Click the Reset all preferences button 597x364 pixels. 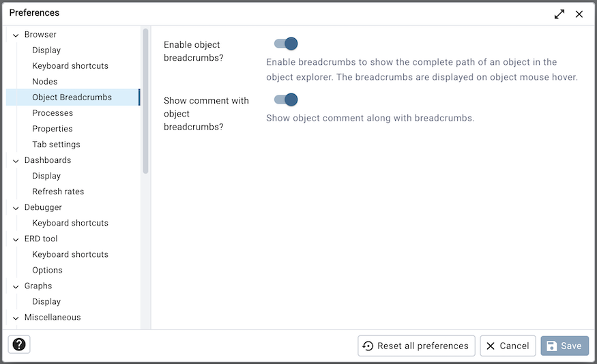point(416,346)
